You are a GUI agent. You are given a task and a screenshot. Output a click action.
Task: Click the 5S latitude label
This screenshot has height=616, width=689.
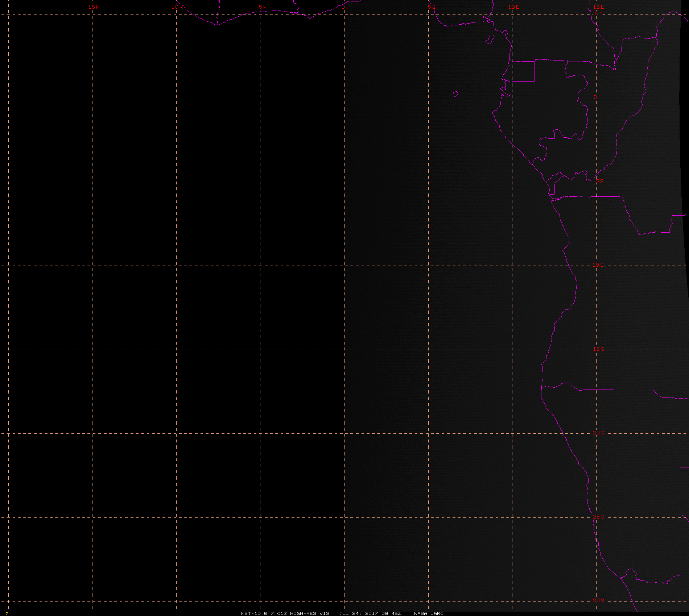[x=600, y=182]
